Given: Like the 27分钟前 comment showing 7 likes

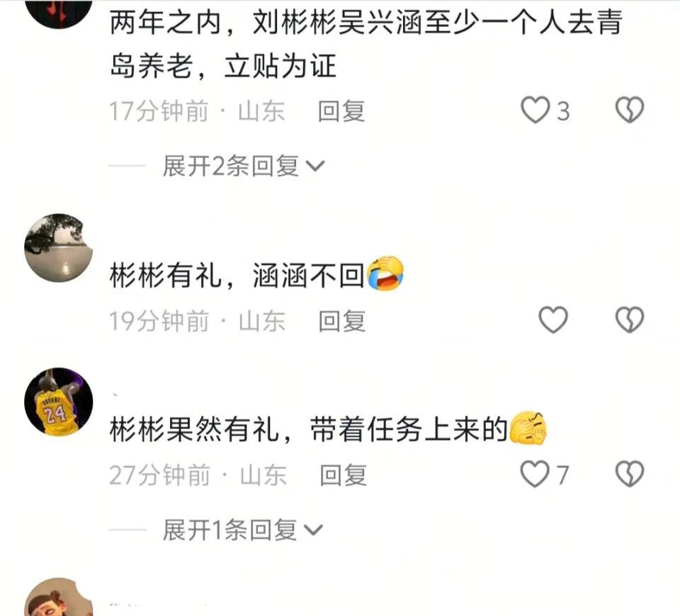Looking at the screenshot, I should tap(535, 474).
